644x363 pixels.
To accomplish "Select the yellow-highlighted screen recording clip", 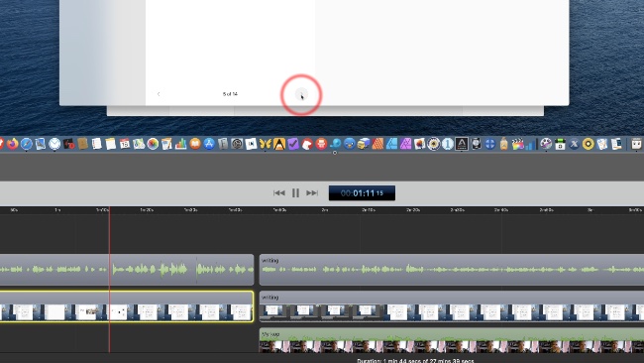I will tap(127, 306).
